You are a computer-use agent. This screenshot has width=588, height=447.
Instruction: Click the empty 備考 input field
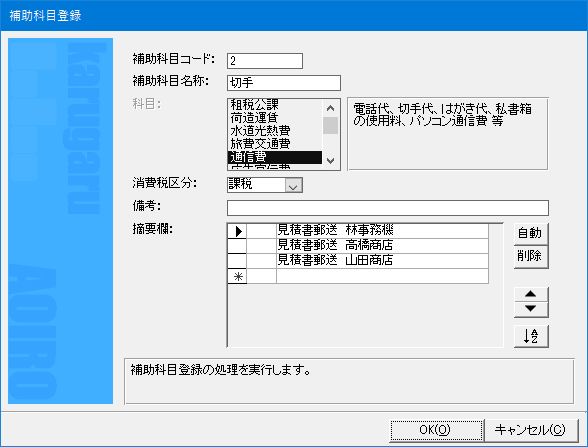[x=388, y=208]
